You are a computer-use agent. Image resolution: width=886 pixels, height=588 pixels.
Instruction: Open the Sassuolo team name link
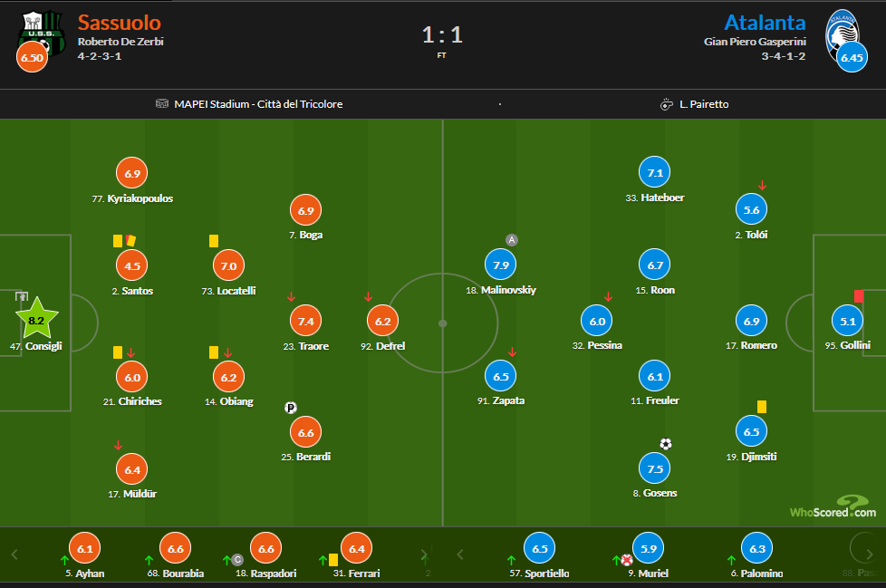click(x=120, y=23)
